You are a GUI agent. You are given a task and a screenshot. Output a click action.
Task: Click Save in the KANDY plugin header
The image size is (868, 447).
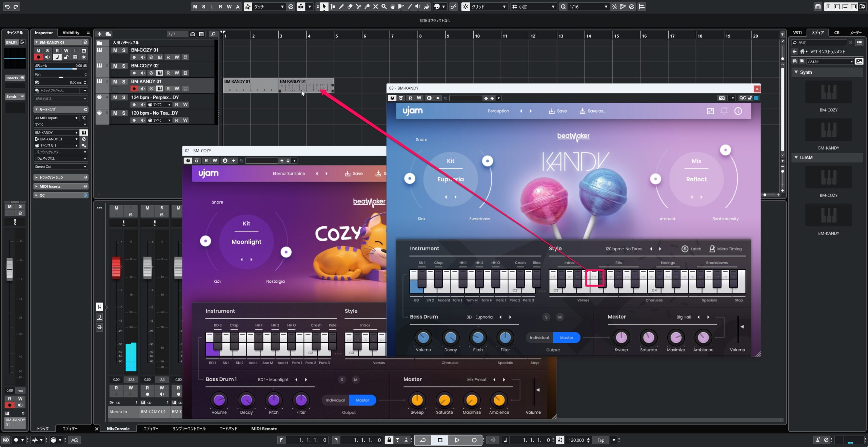[x=558, y=111]
